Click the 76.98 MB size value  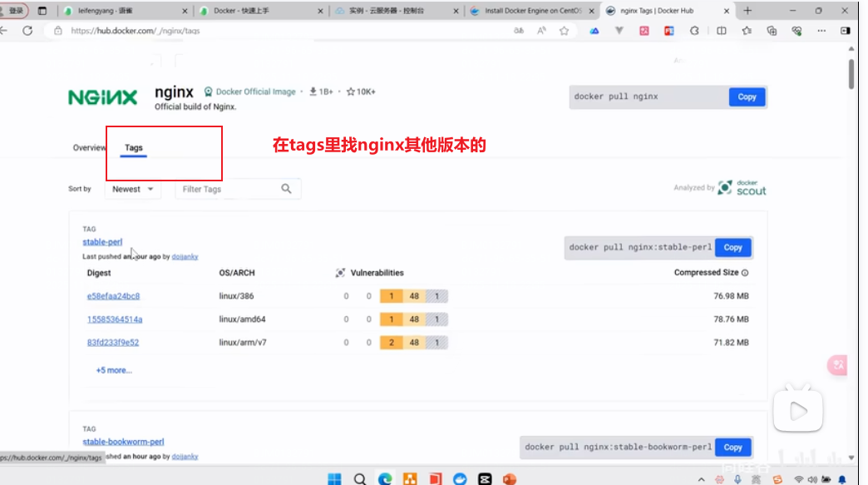pyautogui.click(x=731, y=296)
